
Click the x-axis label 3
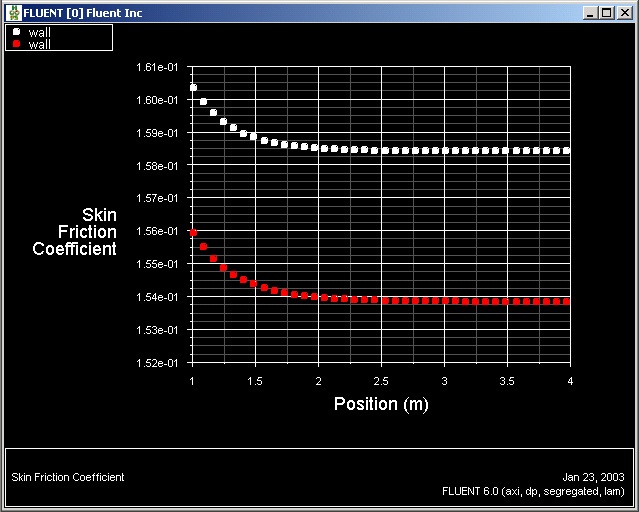coord(444,381)
